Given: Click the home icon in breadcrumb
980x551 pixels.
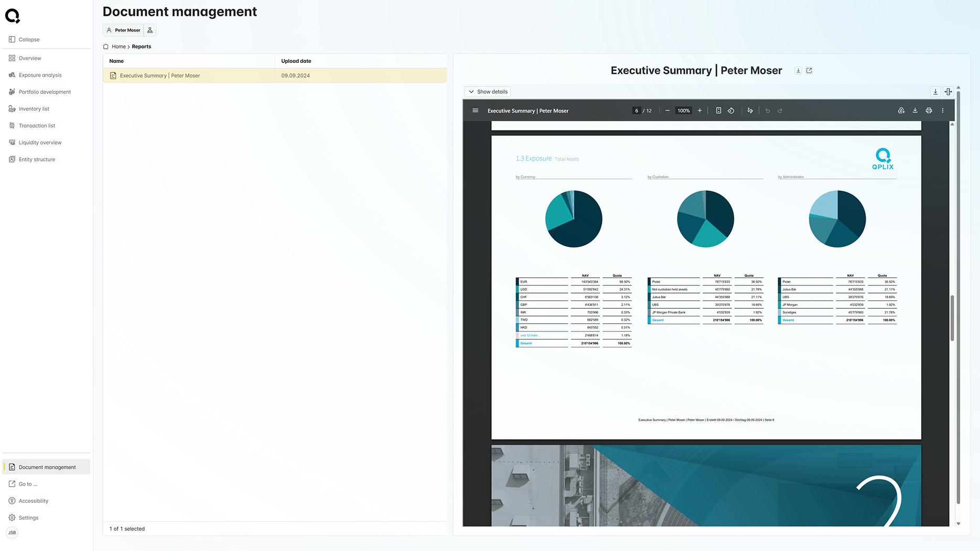Looking at the screenshot, I should [106, 47].
